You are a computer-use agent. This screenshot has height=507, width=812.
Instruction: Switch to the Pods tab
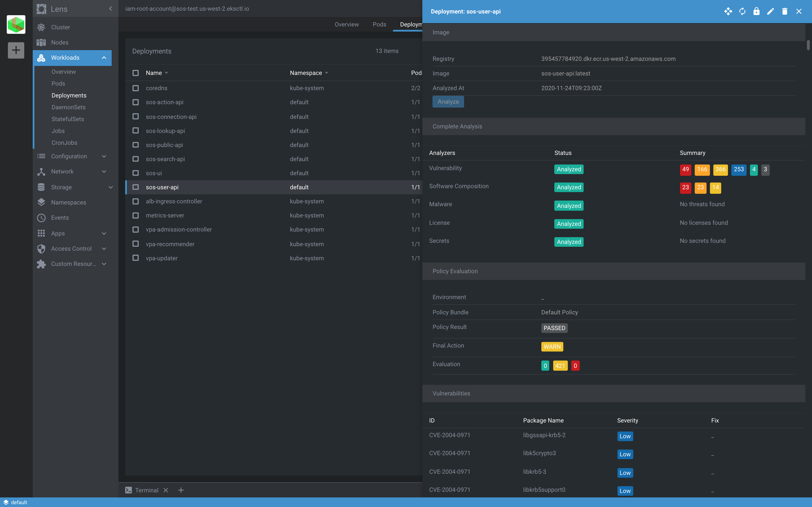coord(379,25)
